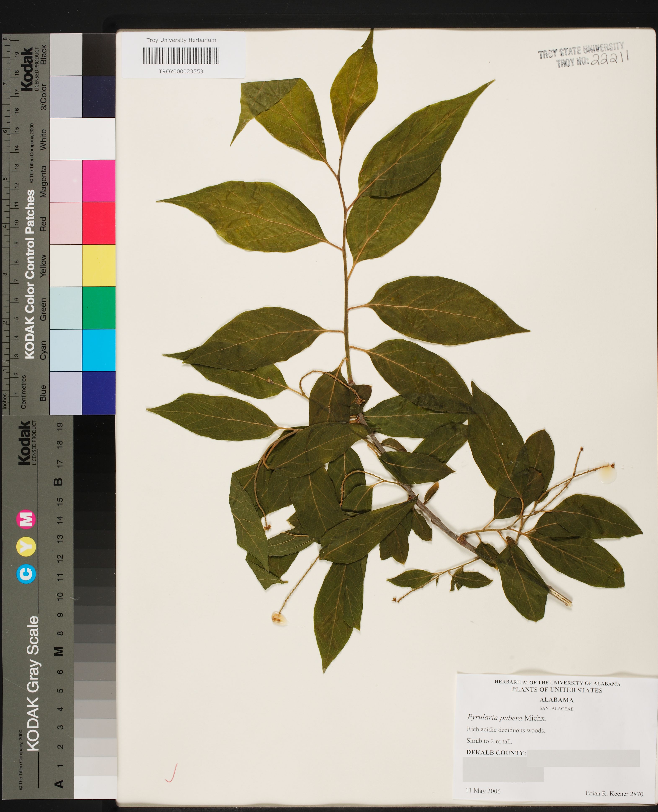This screenshot has width=658, height=812.
Task: Click the letter 'B' on the gray scale
Action: pos(58,482)
